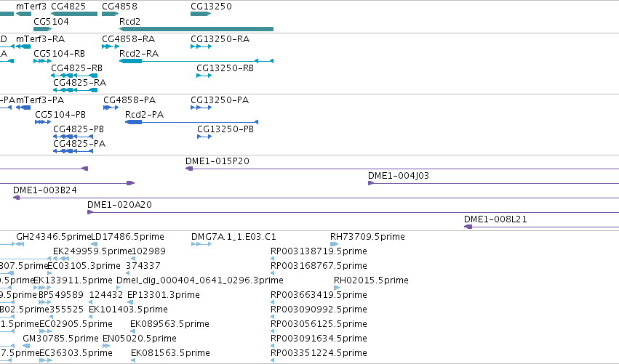Screen dimensions: 619x364
Task: Click the CG13250-RB transcript arrow
Action: [204, 76]
